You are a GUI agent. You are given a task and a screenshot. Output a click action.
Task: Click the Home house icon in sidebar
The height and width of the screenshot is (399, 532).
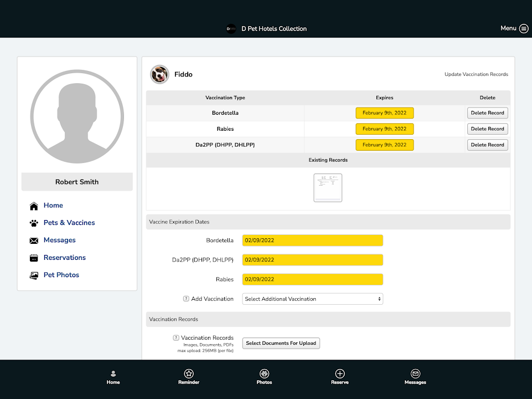tap(34, 206)
